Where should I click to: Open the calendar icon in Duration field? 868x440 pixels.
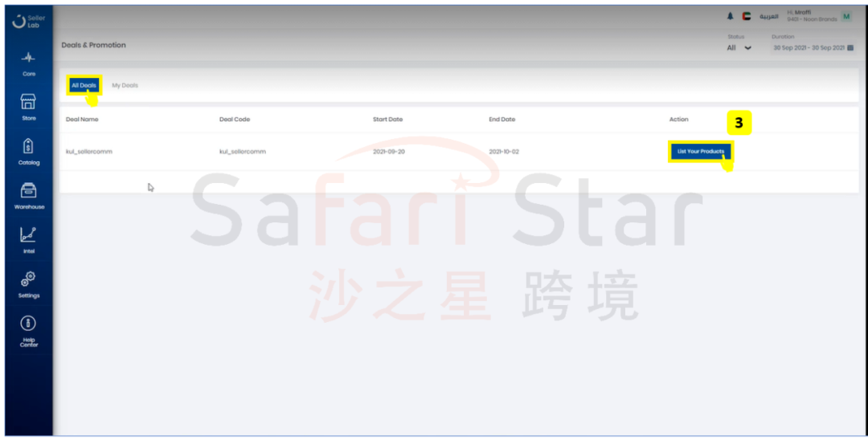[x=850, y=48]
